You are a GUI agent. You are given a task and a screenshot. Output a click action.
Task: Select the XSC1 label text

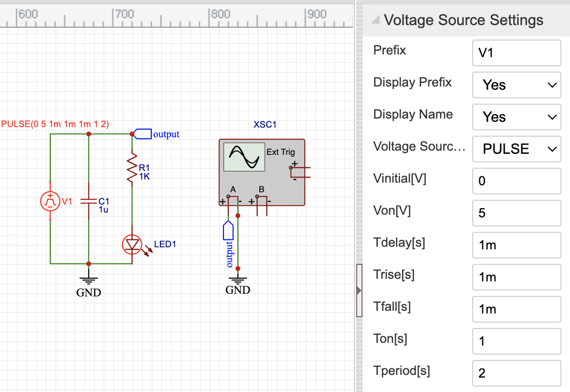tap(265, 124)
